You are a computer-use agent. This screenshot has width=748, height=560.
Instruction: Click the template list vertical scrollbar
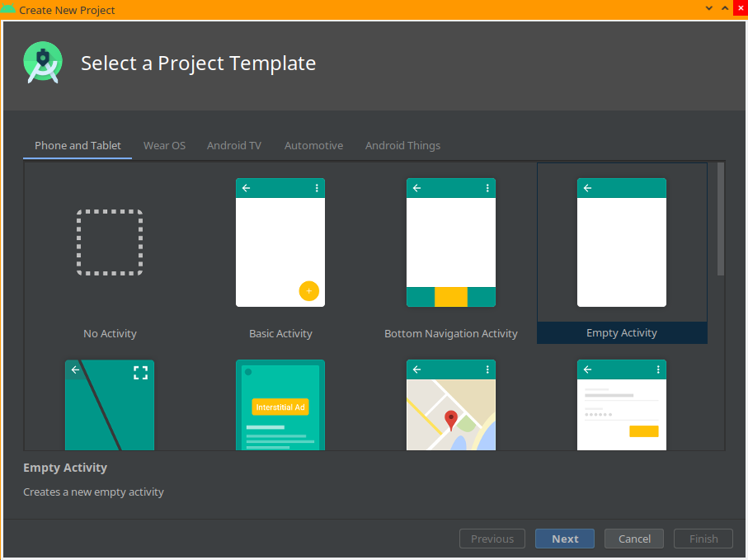pyautogui.click(x=720, y=219)
